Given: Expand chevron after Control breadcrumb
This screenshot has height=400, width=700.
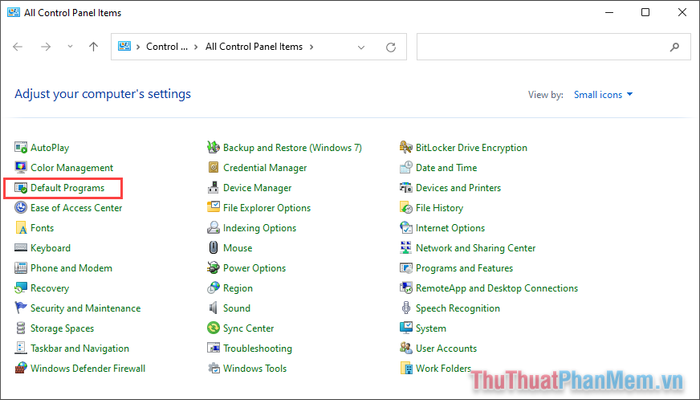Looking at the screenshot, I should 196,46.
